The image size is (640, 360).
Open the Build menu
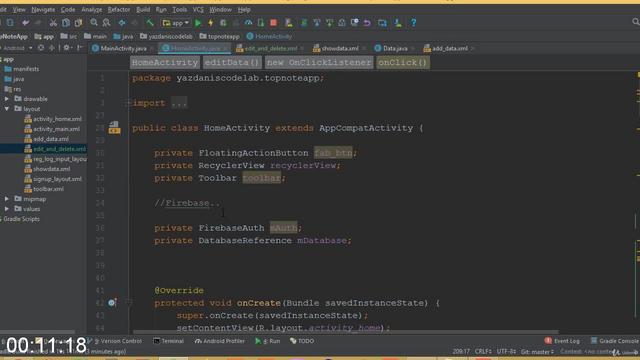[143, 9]
